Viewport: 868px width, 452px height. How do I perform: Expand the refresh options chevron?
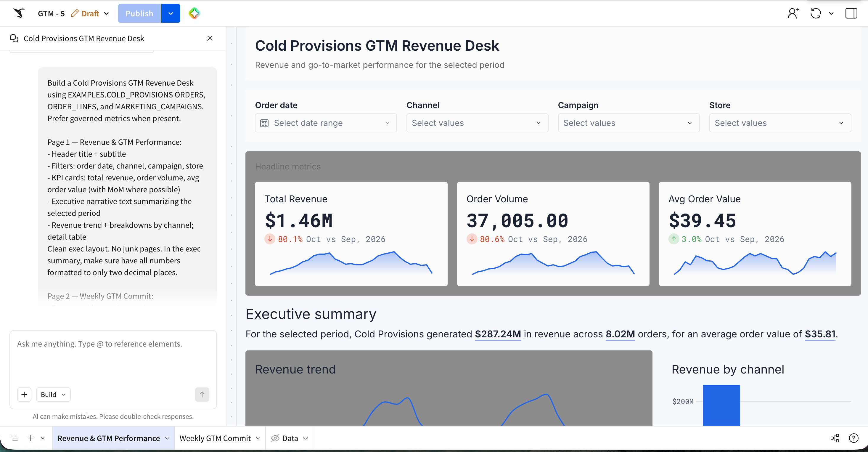tap(831, 14)
